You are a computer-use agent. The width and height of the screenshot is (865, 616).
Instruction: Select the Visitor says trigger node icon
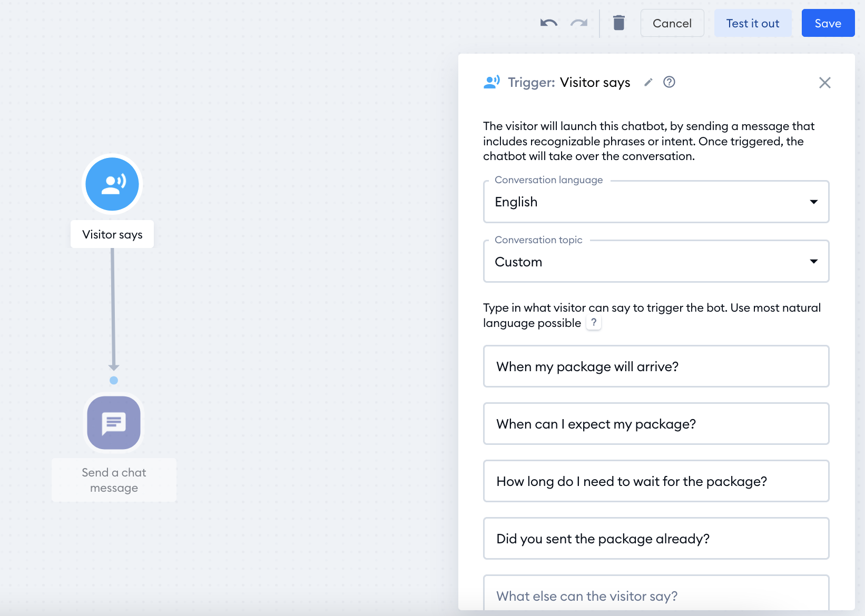[112, 184]
